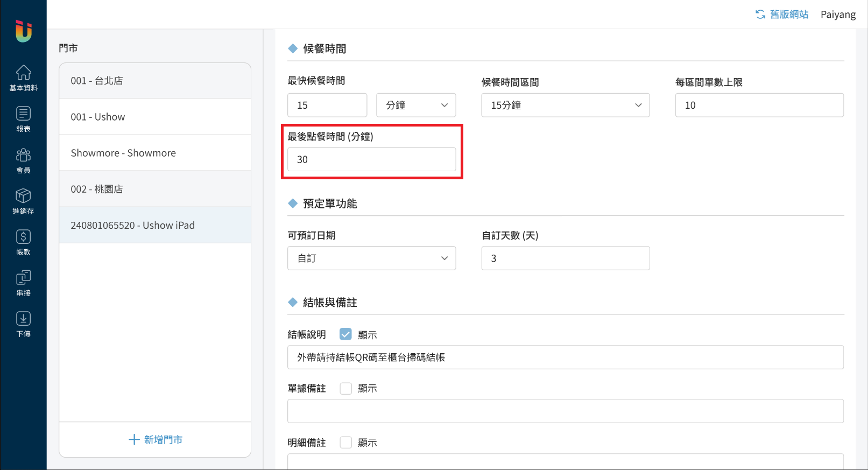The width and height of the screenshot is (868, 470).
Task: Select store 002 - 桃園店
Action: point(155,189)
